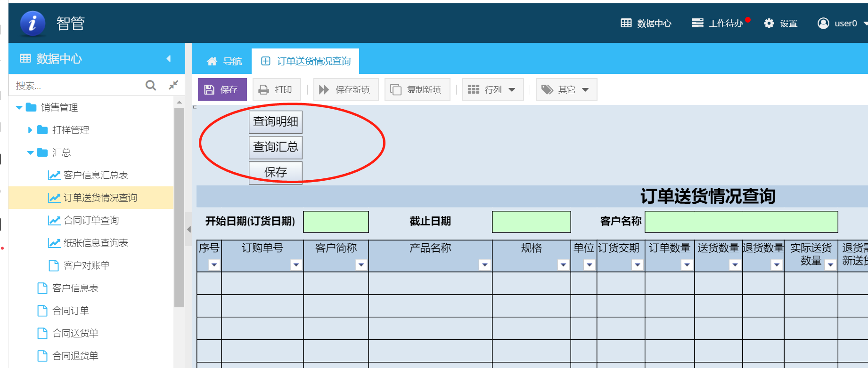Open the 订货交期 column filter dropdown
The width and height of the screenshot is (868, 368).
coord(638,265)
